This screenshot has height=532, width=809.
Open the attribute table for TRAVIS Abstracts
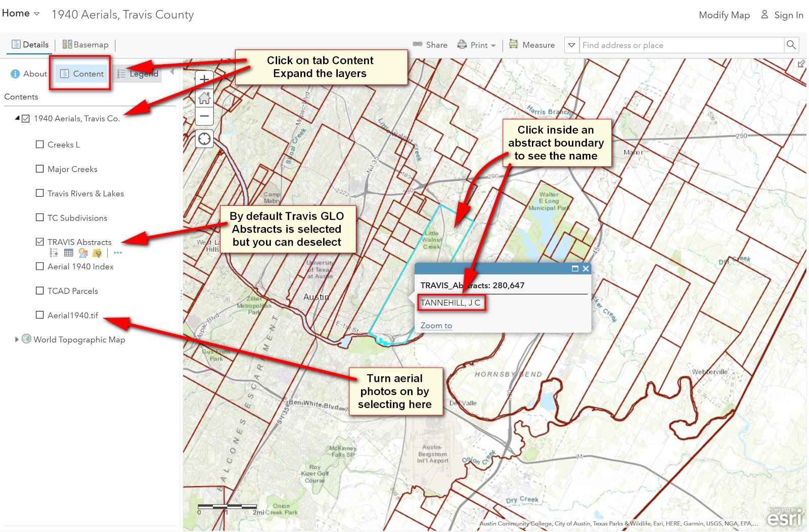point(68,252)
